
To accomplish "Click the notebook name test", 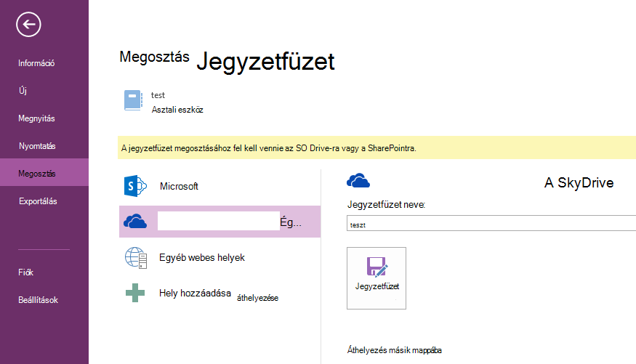I will [158, 95].
